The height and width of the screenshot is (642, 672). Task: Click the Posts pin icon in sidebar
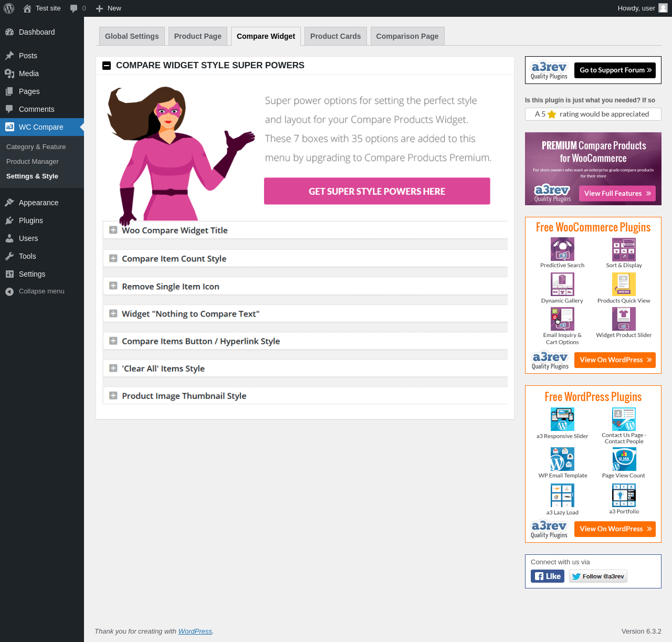point(9,56)
